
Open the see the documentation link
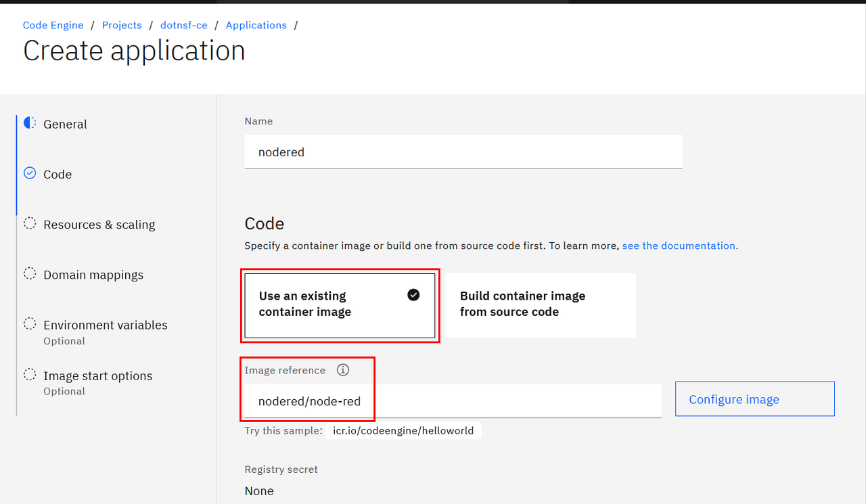[x=680, y=246]
